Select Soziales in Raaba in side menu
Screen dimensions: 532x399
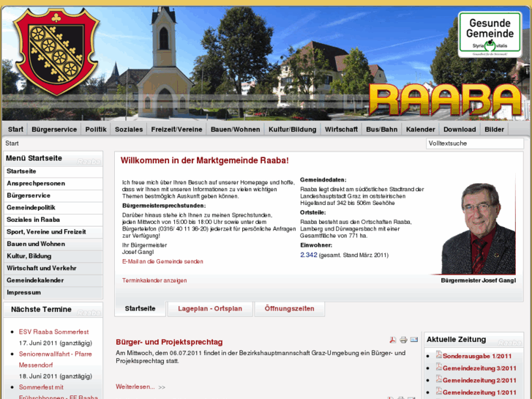point(53,220)
